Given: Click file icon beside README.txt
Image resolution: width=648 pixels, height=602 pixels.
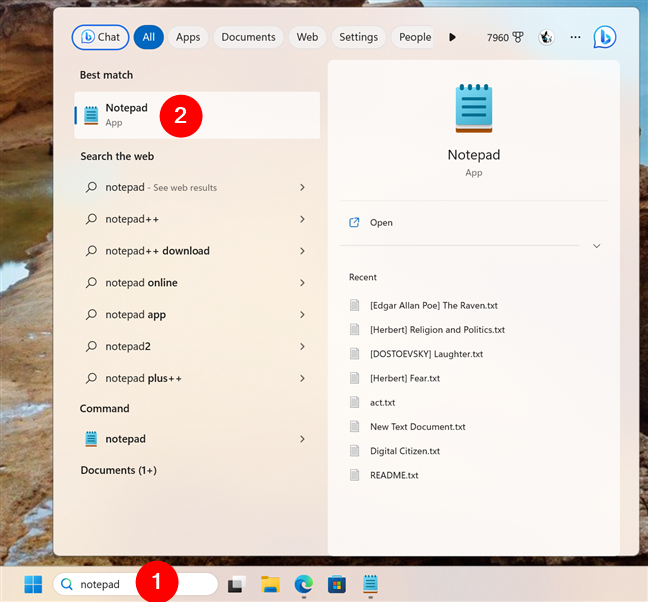Looking at the screenshot, I should (x=355, y=475).
